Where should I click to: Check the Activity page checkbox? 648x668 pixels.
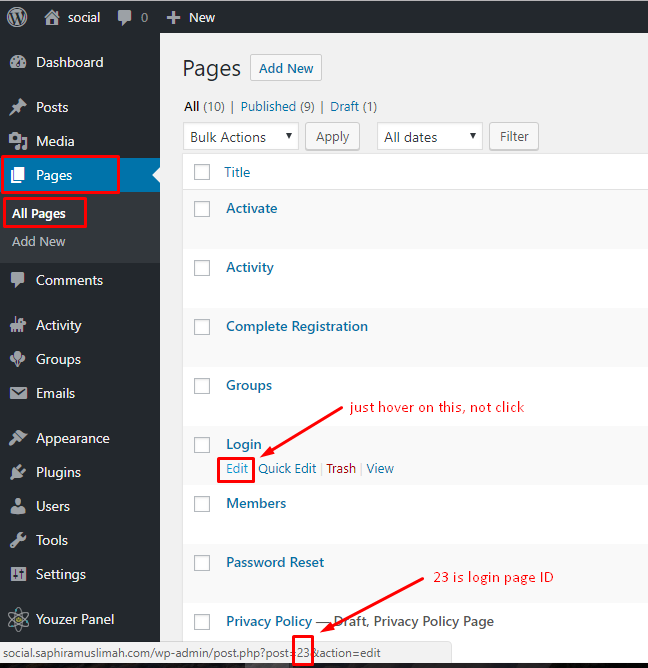202,268
